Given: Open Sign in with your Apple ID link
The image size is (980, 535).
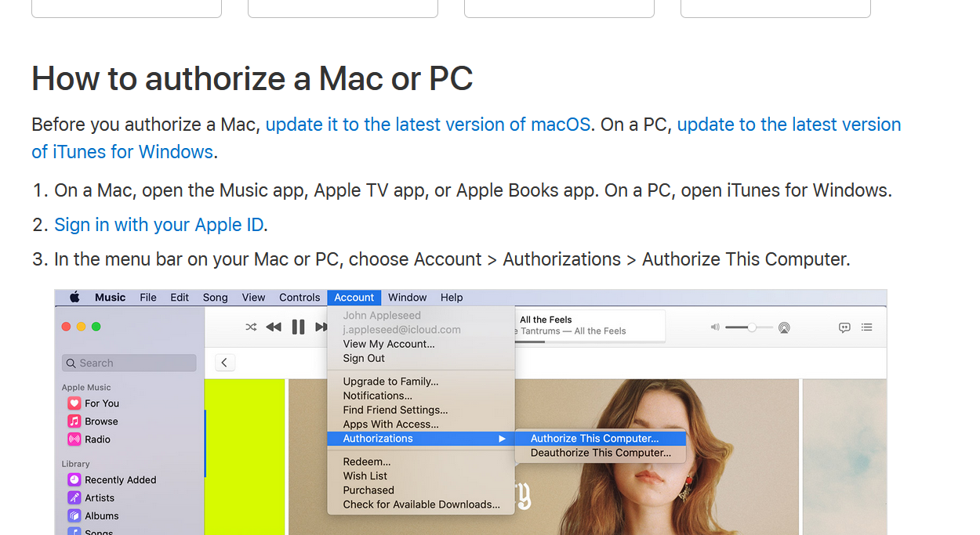Looking at the screenshot, I should click(x=158, y=225).
